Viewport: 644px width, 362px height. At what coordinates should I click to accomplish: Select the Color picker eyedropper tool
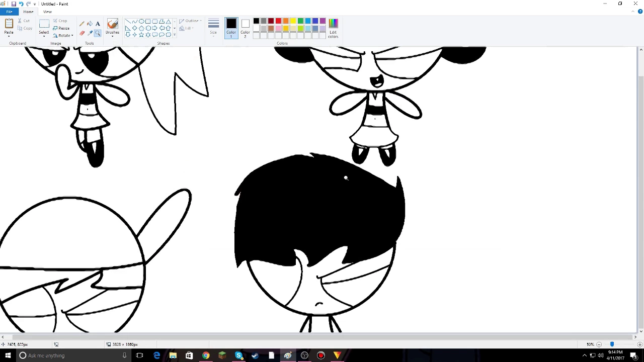pos(90,33)
